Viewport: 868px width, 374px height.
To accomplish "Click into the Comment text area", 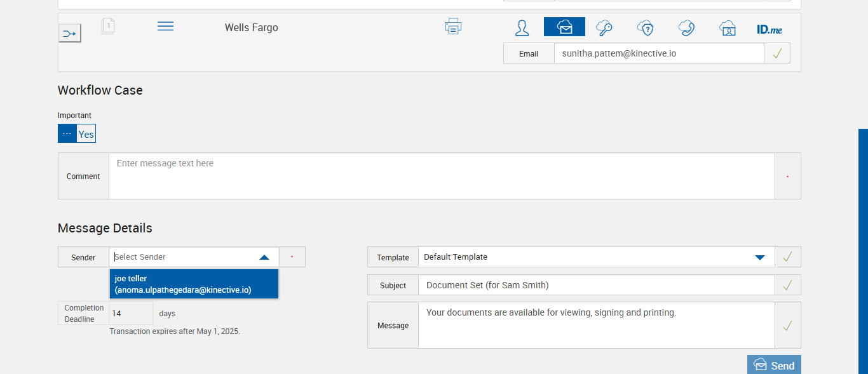I will point(442,176).
